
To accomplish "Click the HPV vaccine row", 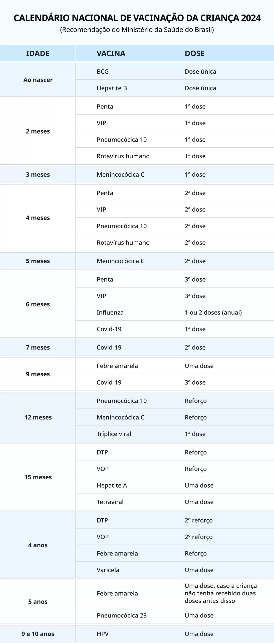I will point(175,634).
